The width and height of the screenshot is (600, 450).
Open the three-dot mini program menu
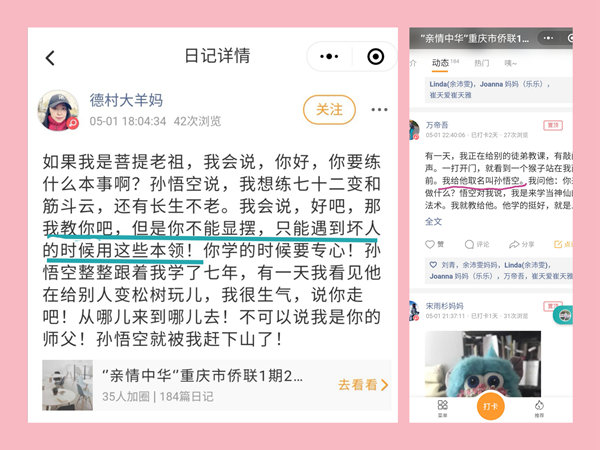329,57
